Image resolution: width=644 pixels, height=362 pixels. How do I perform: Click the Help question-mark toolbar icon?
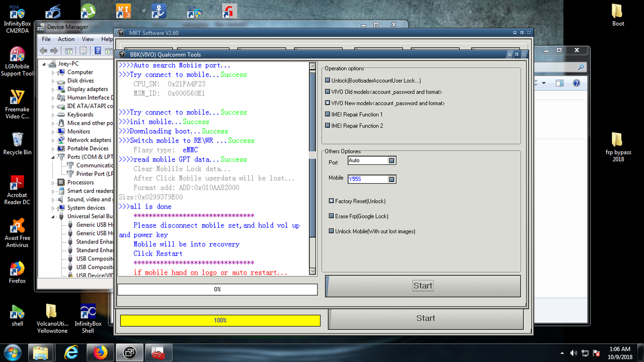pos(98,51)
